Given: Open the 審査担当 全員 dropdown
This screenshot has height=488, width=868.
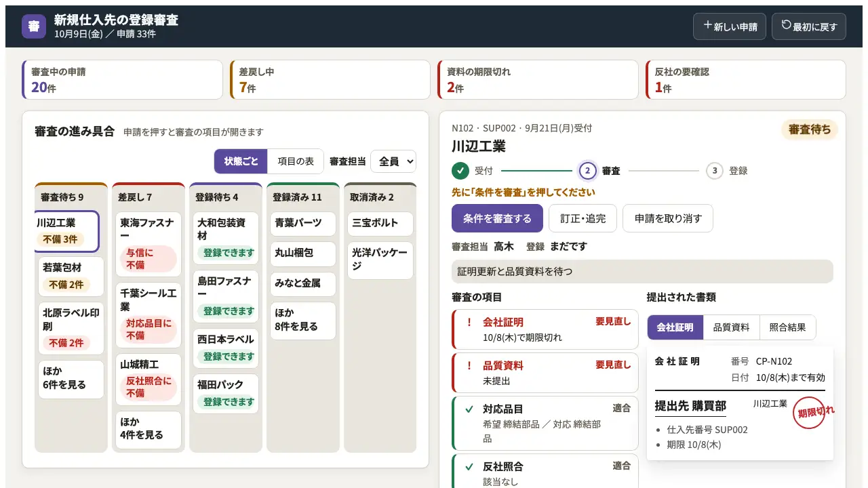Looking at the screenshot, I should (393, 161).
